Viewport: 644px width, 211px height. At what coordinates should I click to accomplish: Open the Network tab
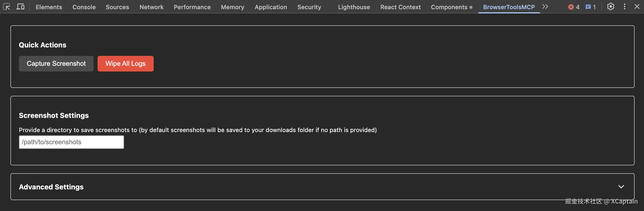151,7
